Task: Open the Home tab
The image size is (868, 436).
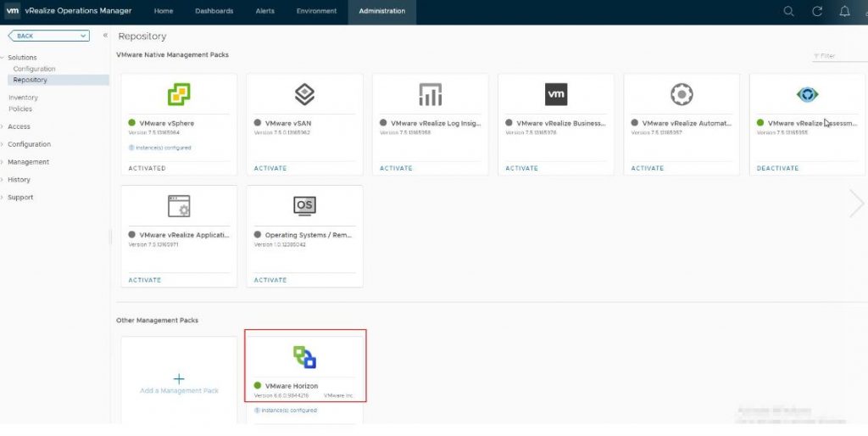Action: pyautogui.click(x=164, y=11)
